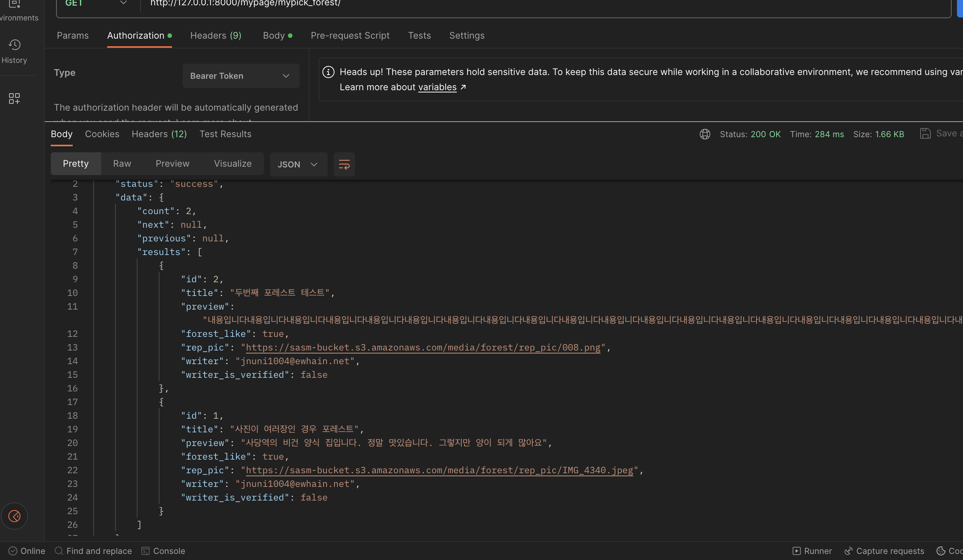This screenshot has width=963, height=560.
Task: Switch to Visualize response view
Action: (x=233, y=164)
